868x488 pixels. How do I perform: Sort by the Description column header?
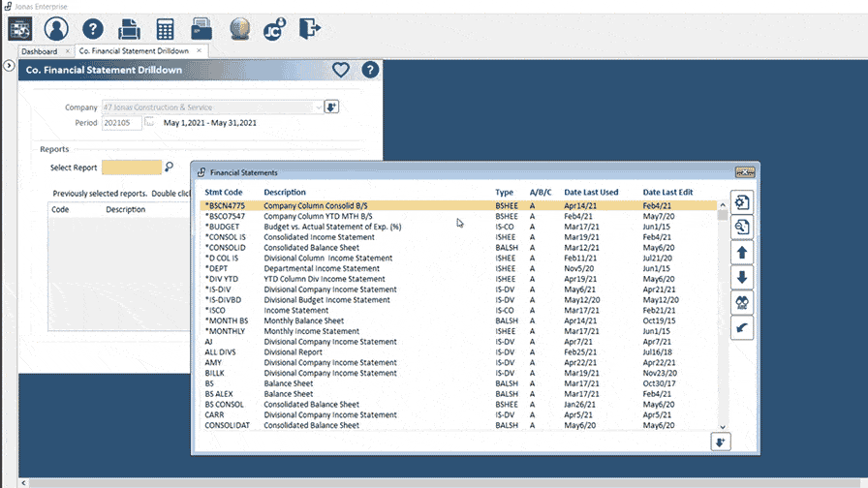coord(285,192)
